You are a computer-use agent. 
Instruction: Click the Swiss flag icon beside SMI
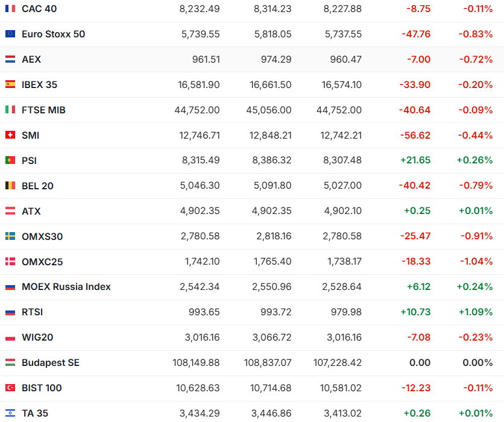pyautogui.click(x=10, y=135)
